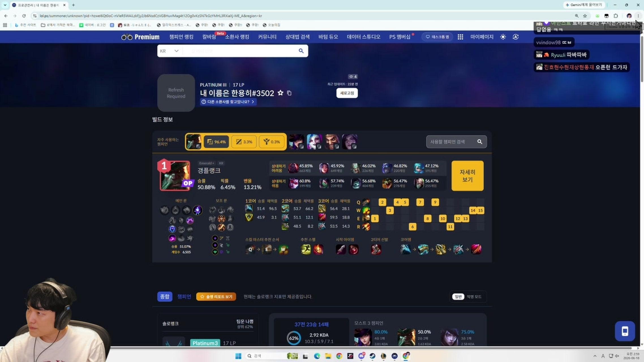
Task: Open the 챔피언 랭킹 menu
Action: 181,37
